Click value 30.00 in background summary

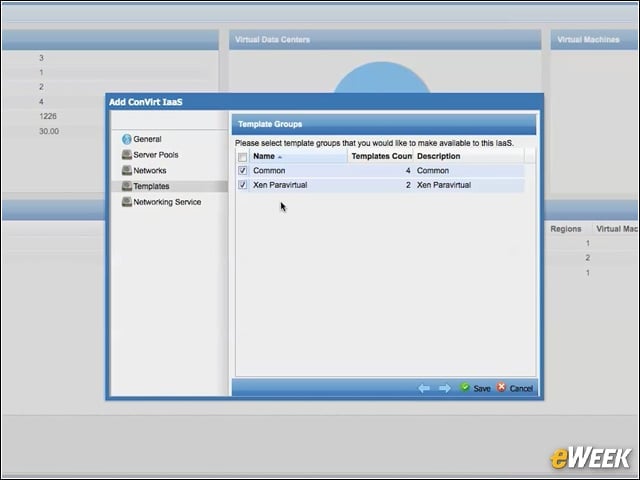(x=49, y=131)
